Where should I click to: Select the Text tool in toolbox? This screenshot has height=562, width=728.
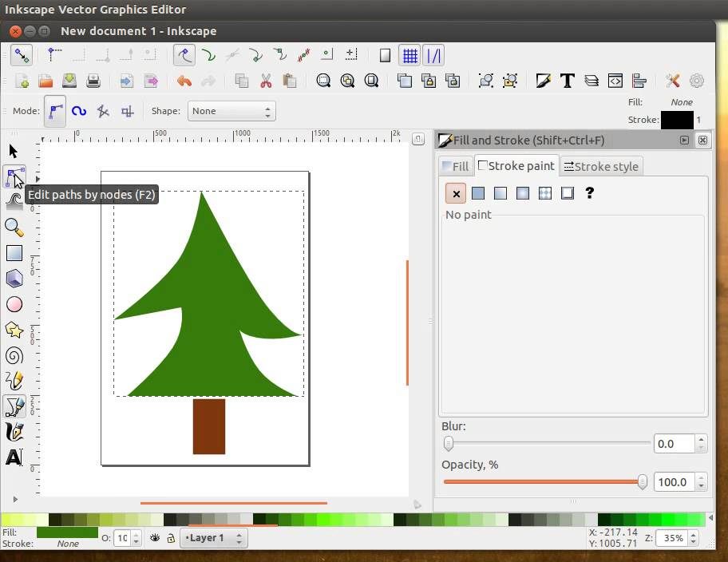14,457
